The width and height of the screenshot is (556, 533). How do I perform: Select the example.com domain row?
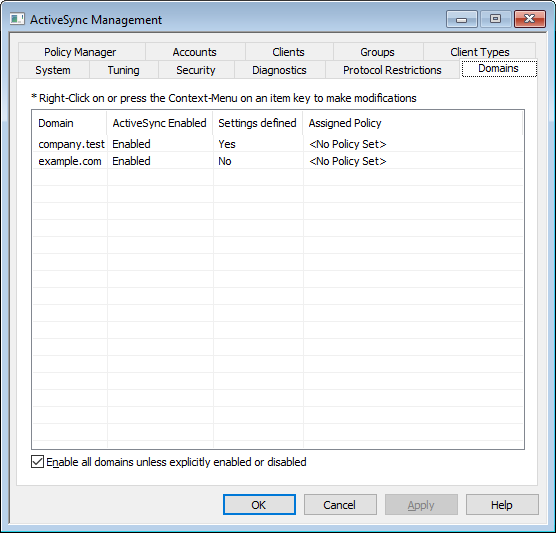tap(278, 161)
